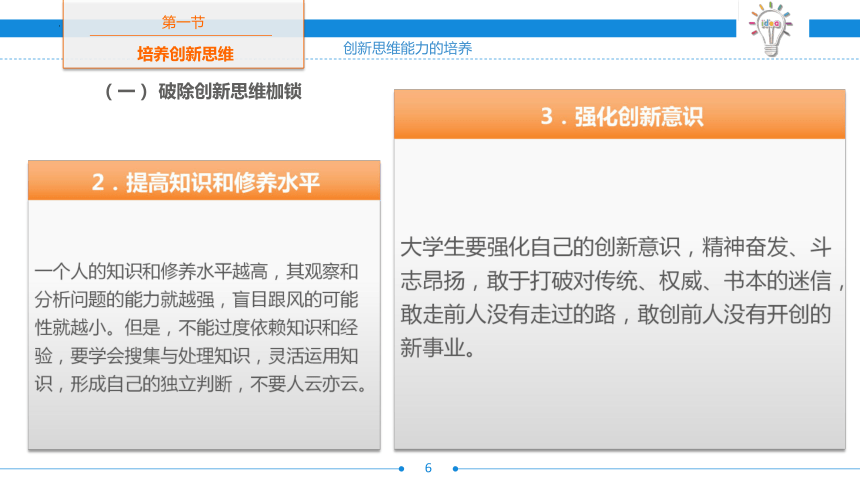Click text line 识，形成自己的独立判断

click(202, 384)
